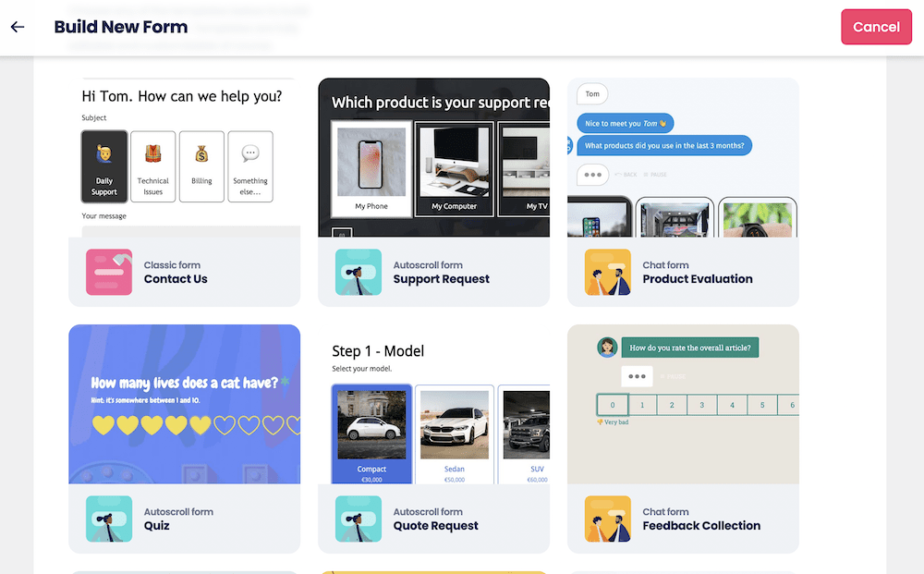
Task: Choose the Quote Request template title
Action: 435,526
